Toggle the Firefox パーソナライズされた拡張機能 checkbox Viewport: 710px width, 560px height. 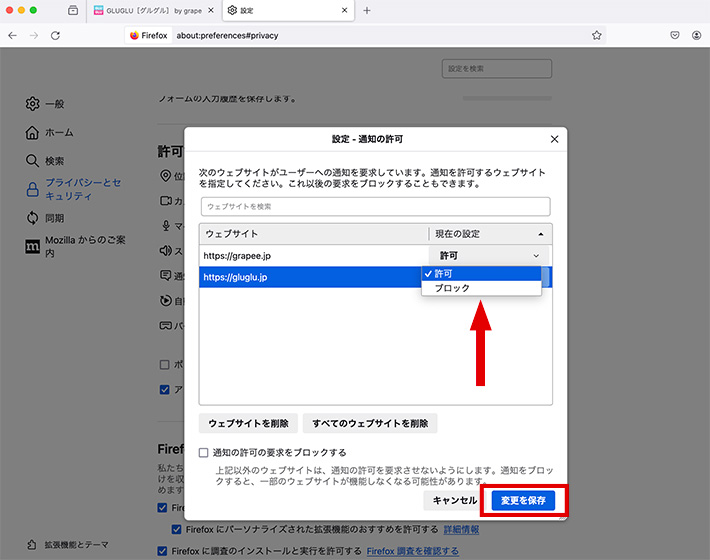click(x=177, y=529)
